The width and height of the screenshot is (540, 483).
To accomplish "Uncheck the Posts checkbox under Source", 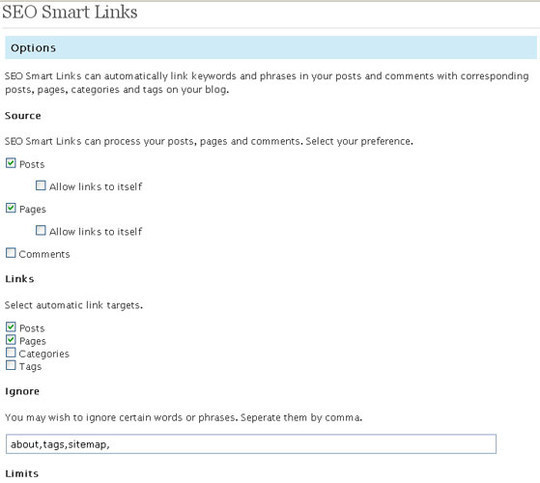I will click(x=11, y=163).
